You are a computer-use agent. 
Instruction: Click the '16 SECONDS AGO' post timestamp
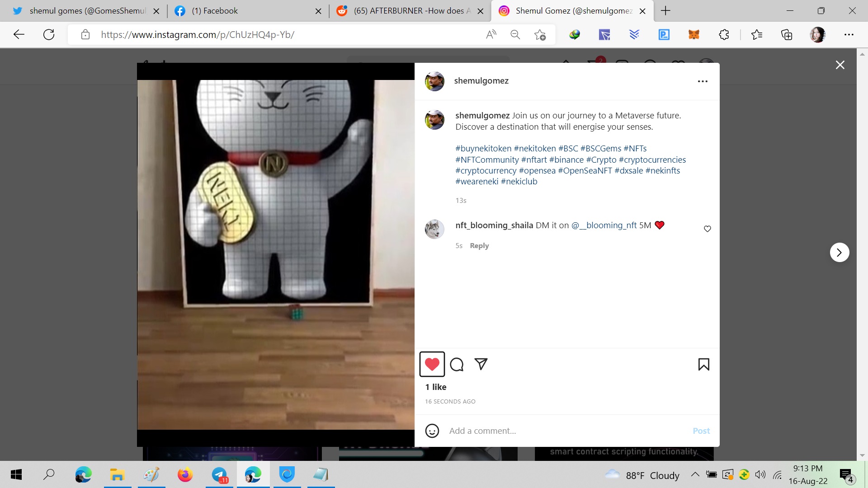click(x=450, y=401)
